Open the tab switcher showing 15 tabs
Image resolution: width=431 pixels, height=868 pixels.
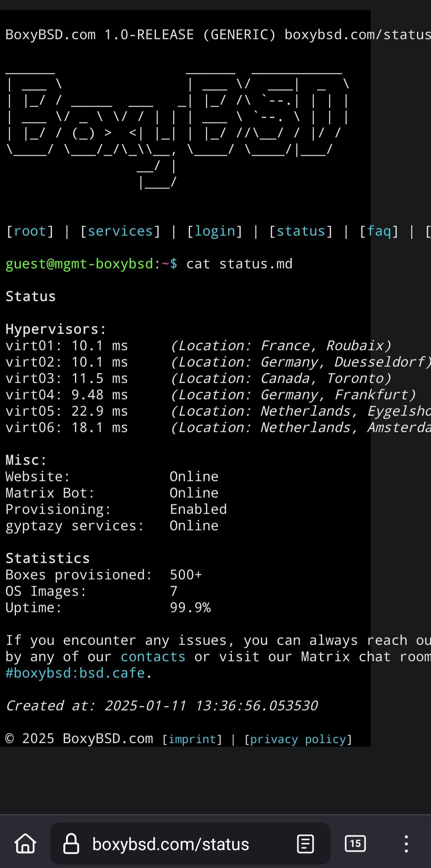click(x=355, y=844)
